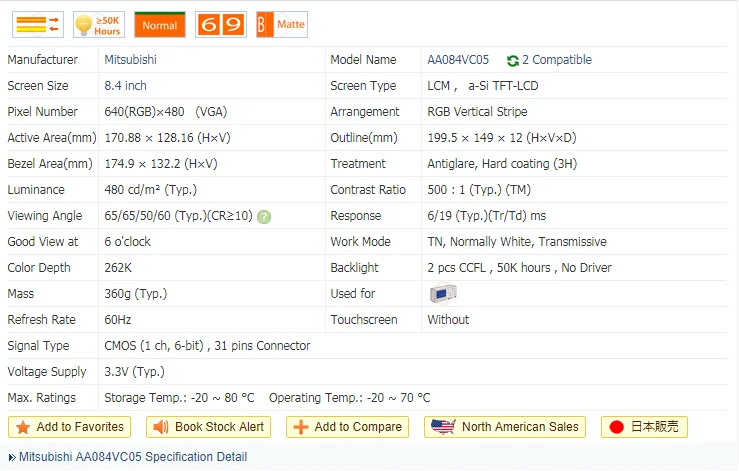
Task: Select the 500 : 1 contrast ratio value
Action: (479, 190)
